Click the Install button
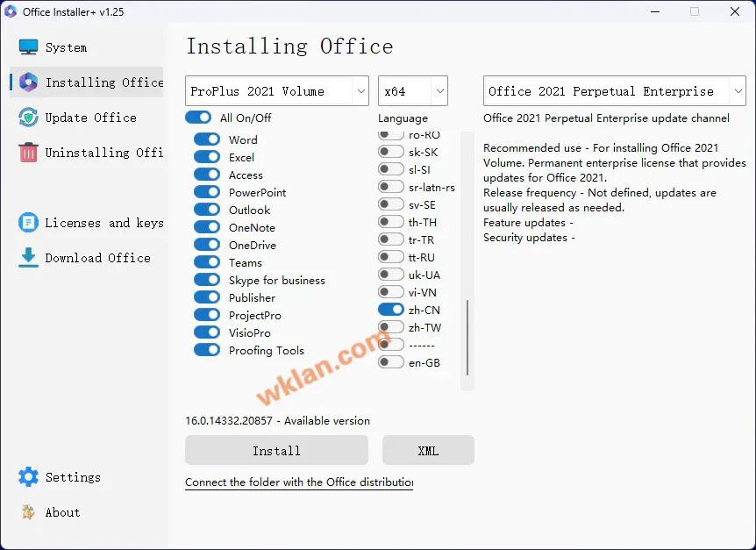This screenshot has width=756, height=550. click(x=277, y=450)
